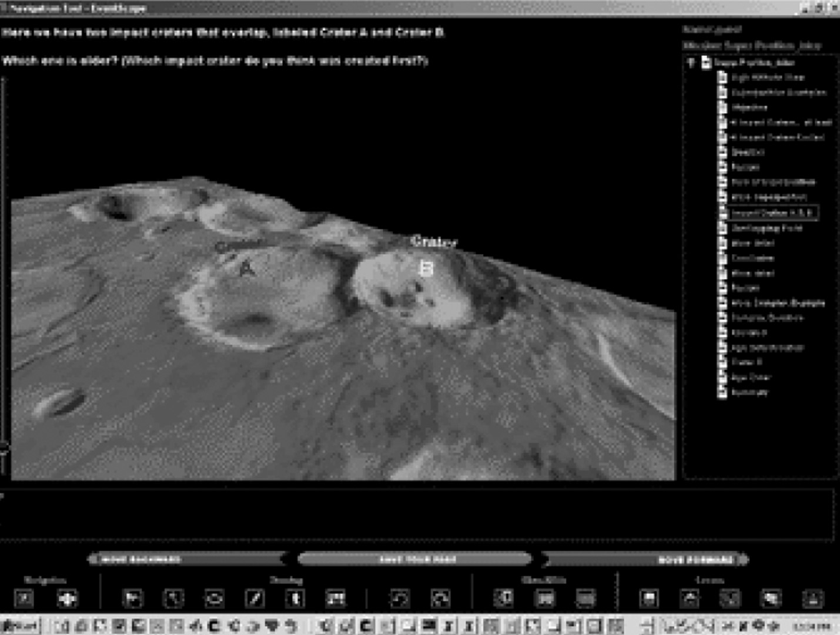Select the ellipse drawing tool

(214, 599)
